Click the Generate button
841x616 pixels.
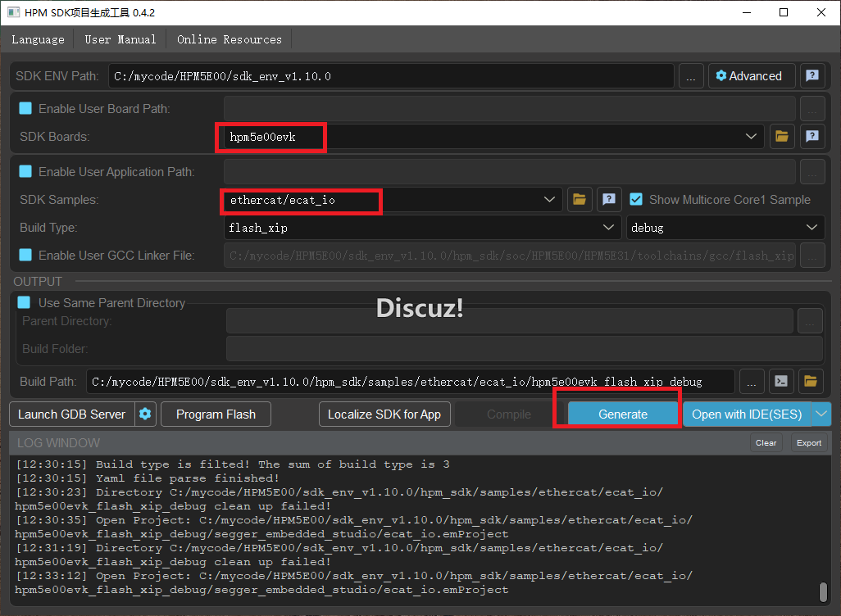coord(623,414)
